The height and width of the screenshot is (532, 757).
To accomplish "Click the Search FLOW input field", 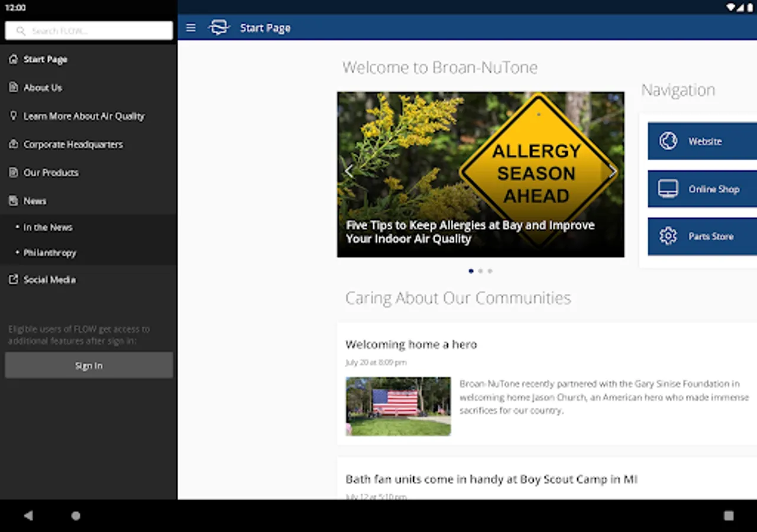I will [89, 31].
